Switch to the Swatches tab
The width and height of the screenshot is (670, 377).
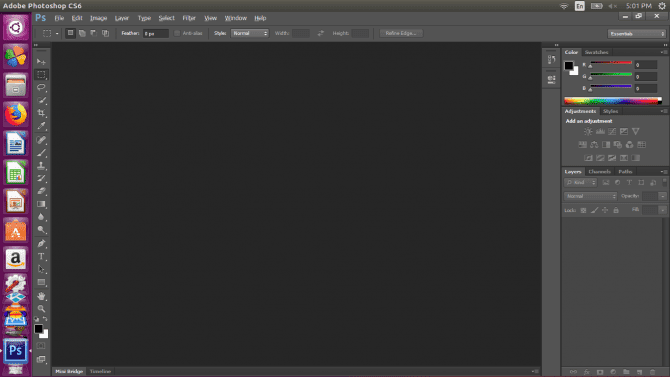pyautogui.click(x=596, y=52)
